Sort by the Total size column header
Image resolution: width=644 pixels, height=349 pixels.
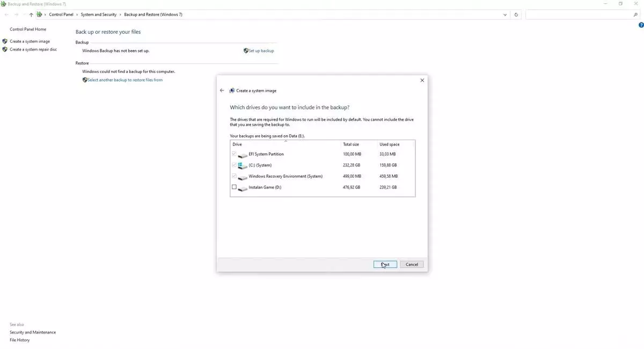359,144
